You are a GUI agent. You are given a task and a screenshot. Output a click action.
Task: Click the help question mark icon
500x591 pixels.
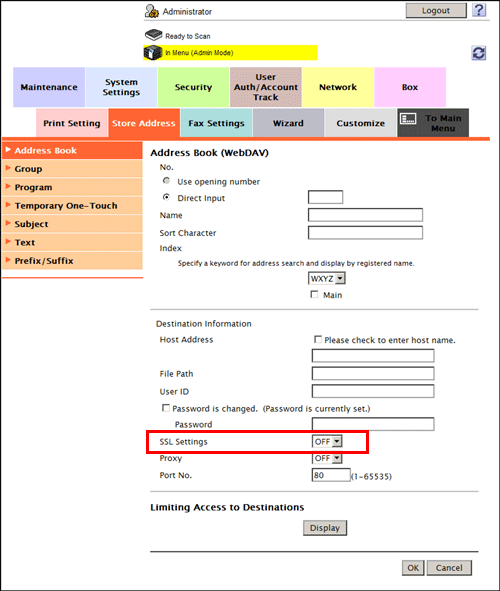tap(479, 10)
